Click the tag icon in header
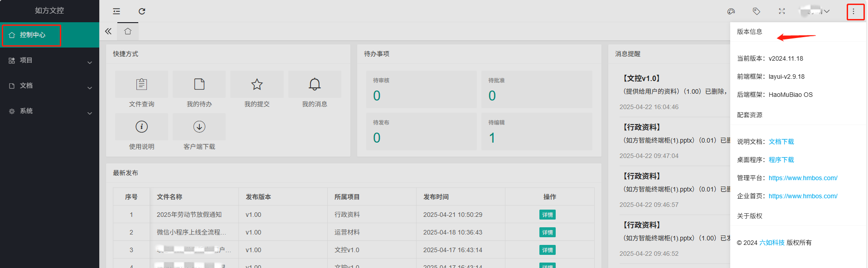This screenshot has height=268, width=868. (x=756, y=11)
